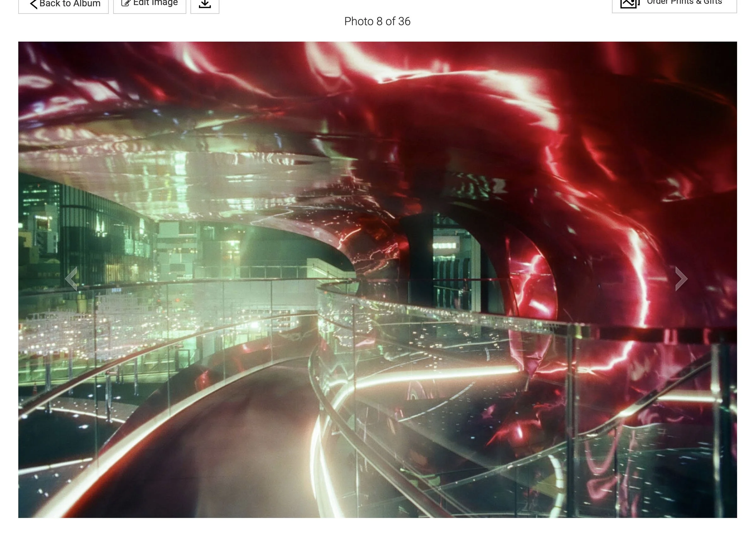
Task: Enter image editing mode
Action: (x=149, y=3)
